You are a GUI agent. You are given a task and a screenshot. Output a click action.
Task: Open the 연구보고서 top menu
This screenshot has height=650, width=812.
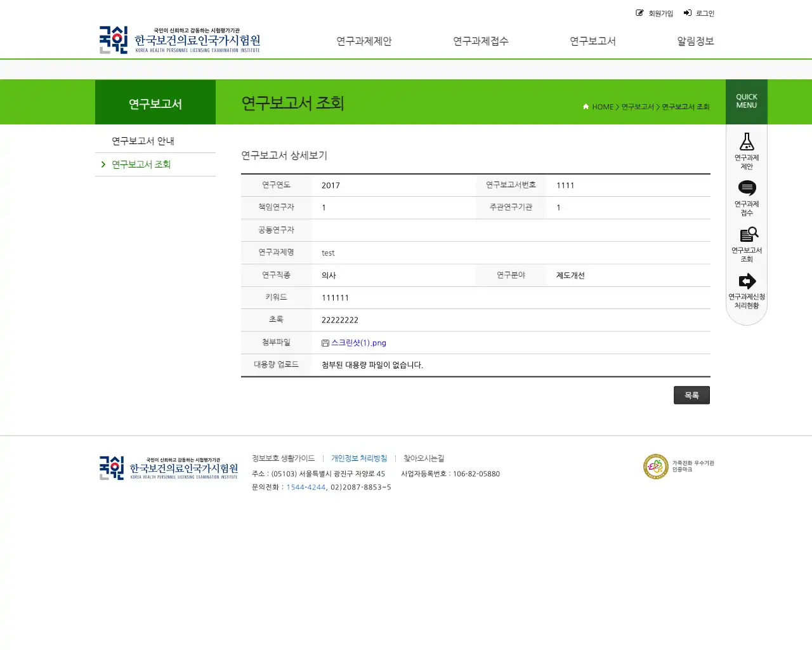[x=593, y=41]
